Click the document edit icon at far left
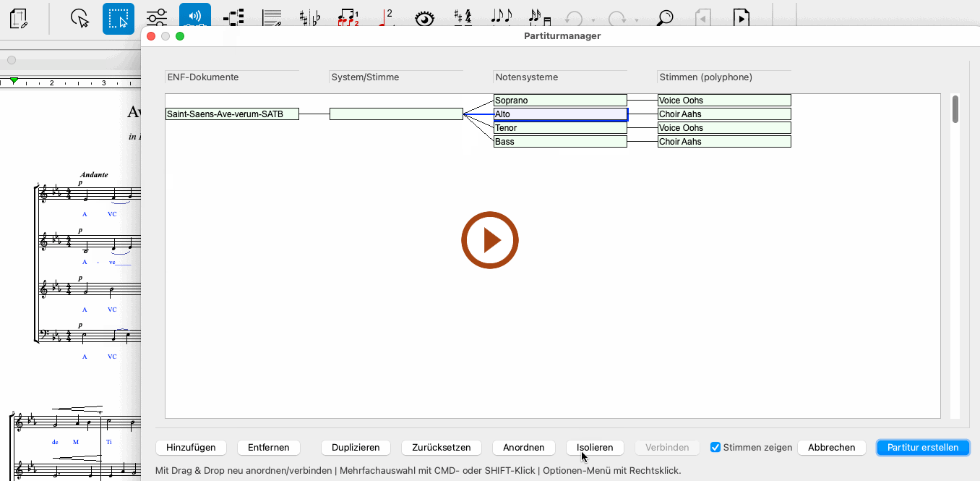This screenshot has width=980, height=481. coord(20,18)
